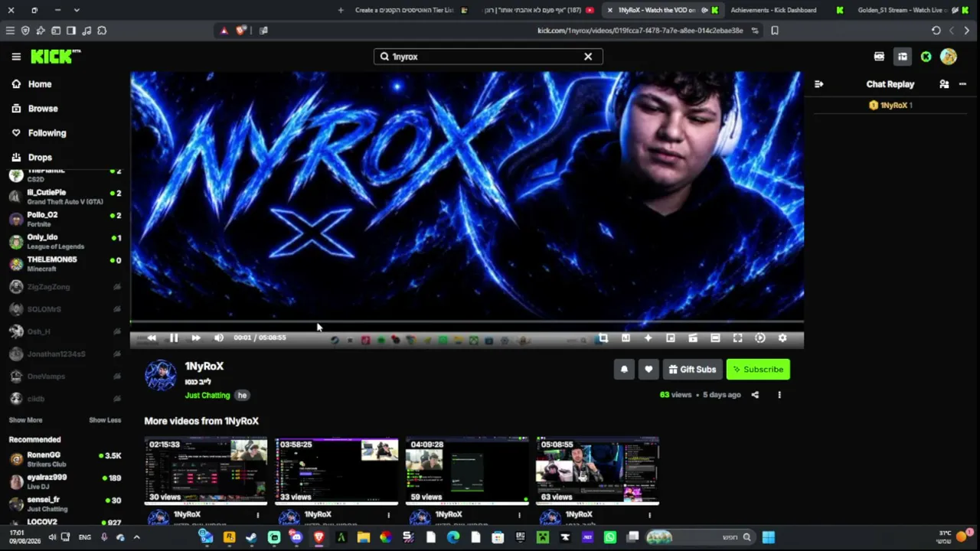Switch to the YouTube (187) tab
The width and height of the screenshot is (980, 551).
coord(536,10)
